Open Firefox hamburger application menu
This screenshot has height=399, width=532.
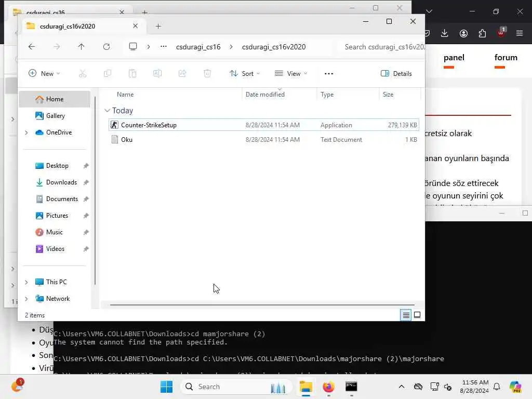(520, 33)
